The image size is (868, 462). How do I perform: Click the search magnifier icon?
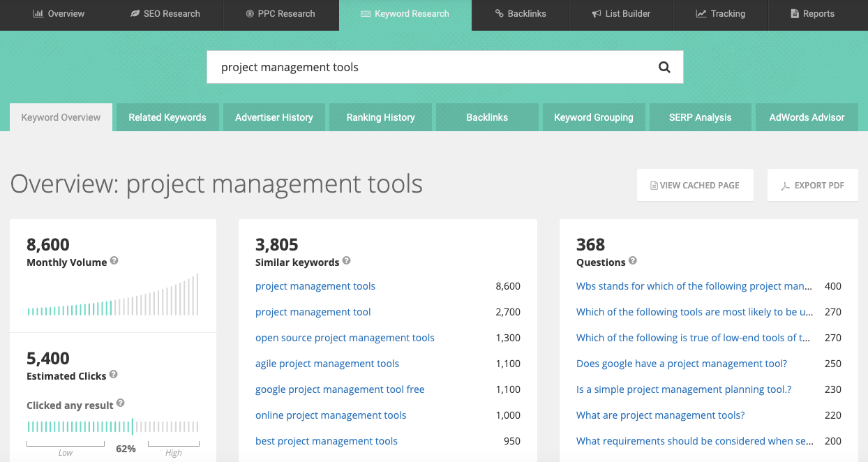click(x=664, y=68)
